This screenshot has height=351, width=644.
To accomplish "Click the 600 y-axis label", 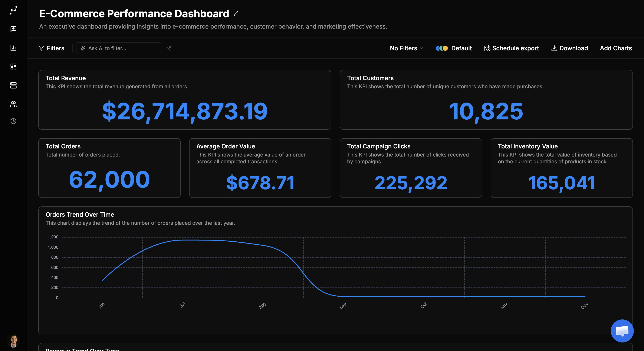I will pyautogui.click(x=55, y=268).
